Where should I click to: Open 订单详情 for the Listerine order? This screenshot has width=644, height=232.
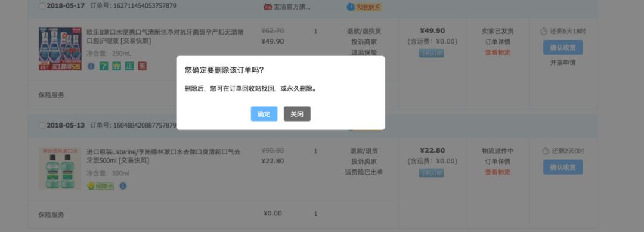click(x=498, y=162)
